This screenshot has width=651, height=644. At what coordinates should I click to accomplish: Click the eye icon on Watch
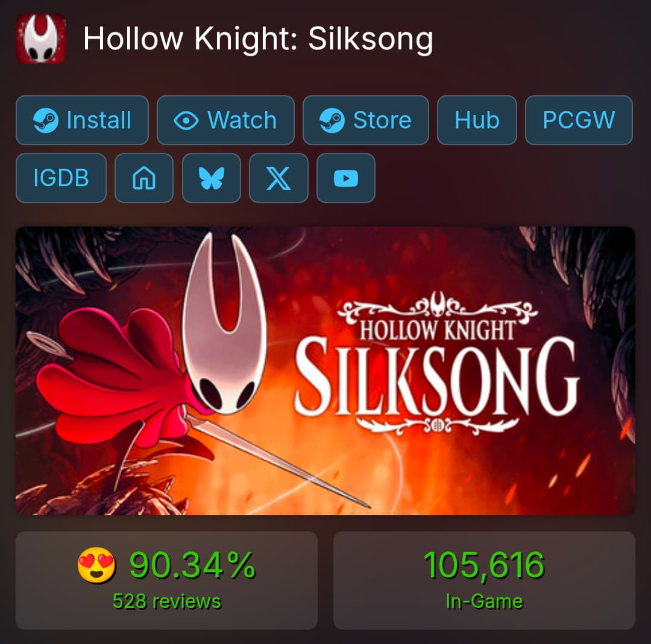pyautogui.click(x=186, y=120)
